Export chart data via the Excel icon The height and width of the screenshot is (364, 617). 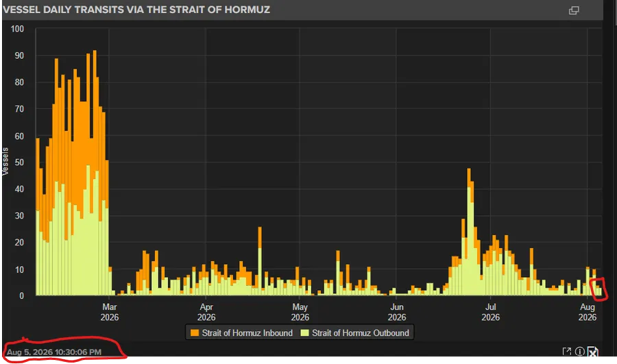tap(592, 352)
